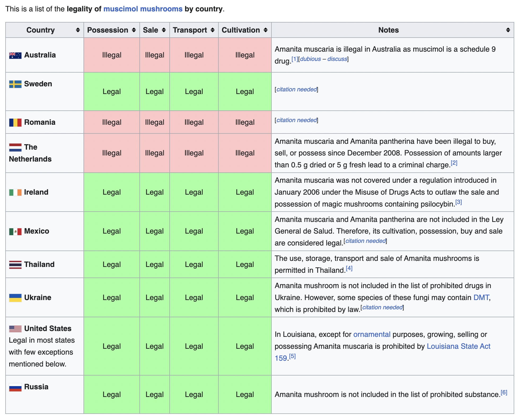Click the Mexico flag icon
The image size is (519, 420).
(x=15, y=231)
